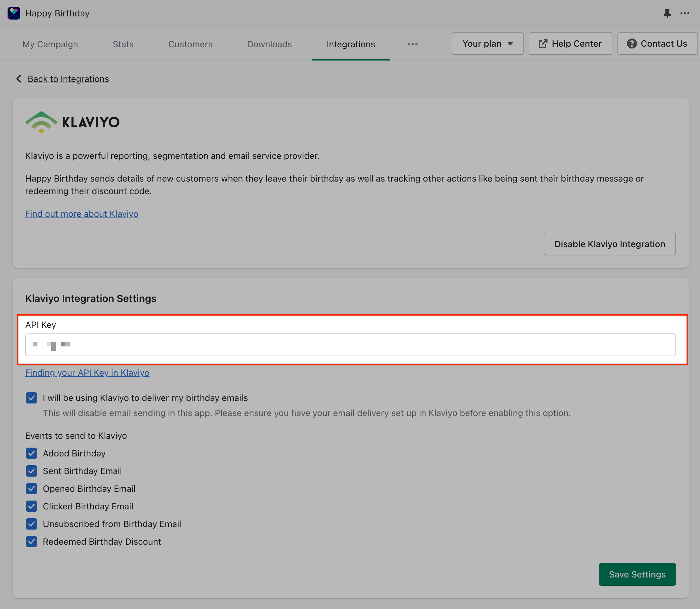Expand more tabs via ellipsis menu
The width and height of the screenshot is (700, 609).
point(412,44)
